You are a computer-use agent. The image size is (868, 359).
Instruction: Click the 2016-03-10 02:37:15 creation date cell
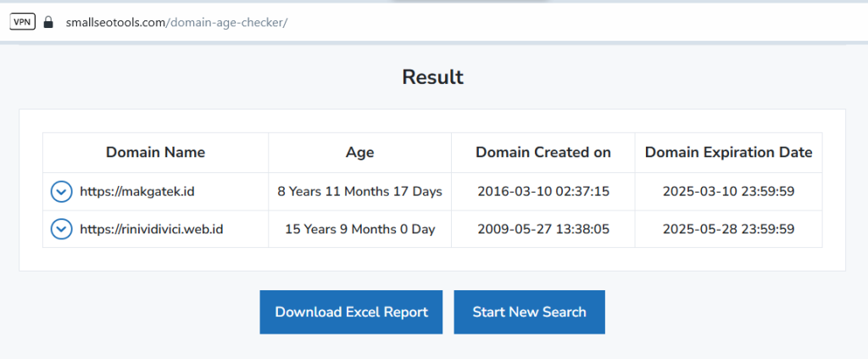pyautogui.click(x=543, y=192)
